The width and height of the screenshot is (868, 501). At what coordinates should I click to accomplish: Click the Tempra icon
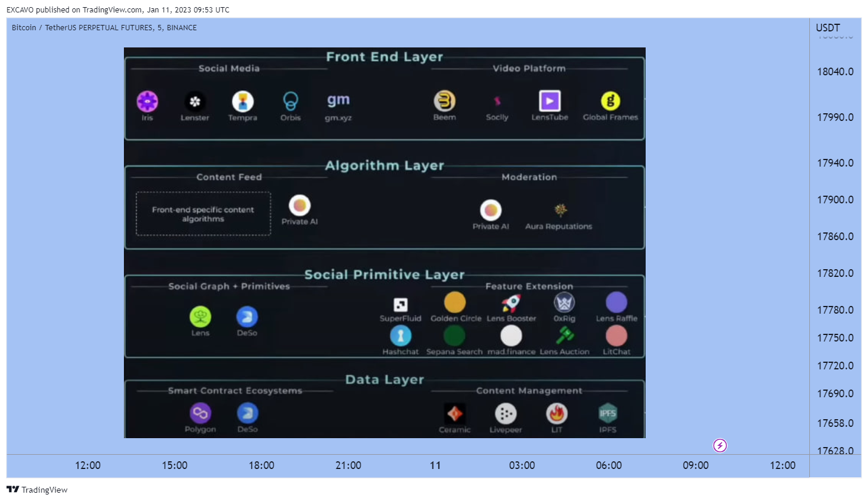pos(242,101)
